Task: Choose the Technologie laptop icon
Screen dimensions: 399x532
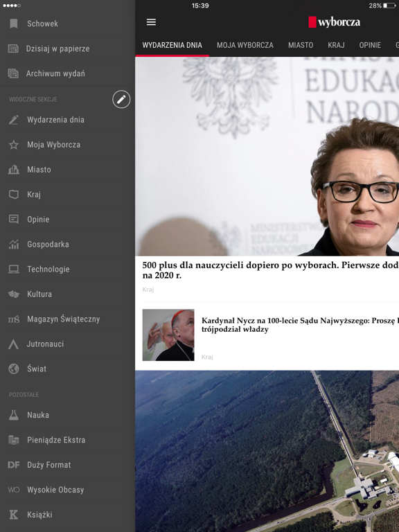Action: [14, 269]
